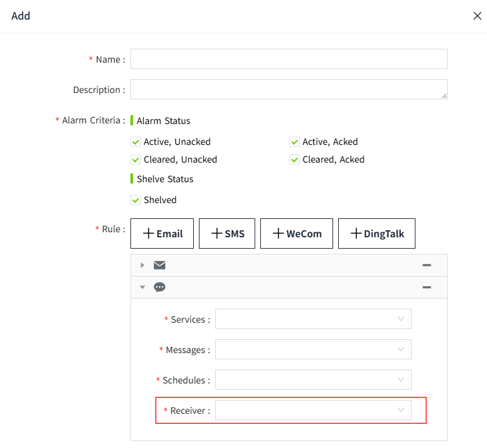The image size is (487, 448).
Task: Click the speech bubble SMS rule icon
Action: click(160, 287)
